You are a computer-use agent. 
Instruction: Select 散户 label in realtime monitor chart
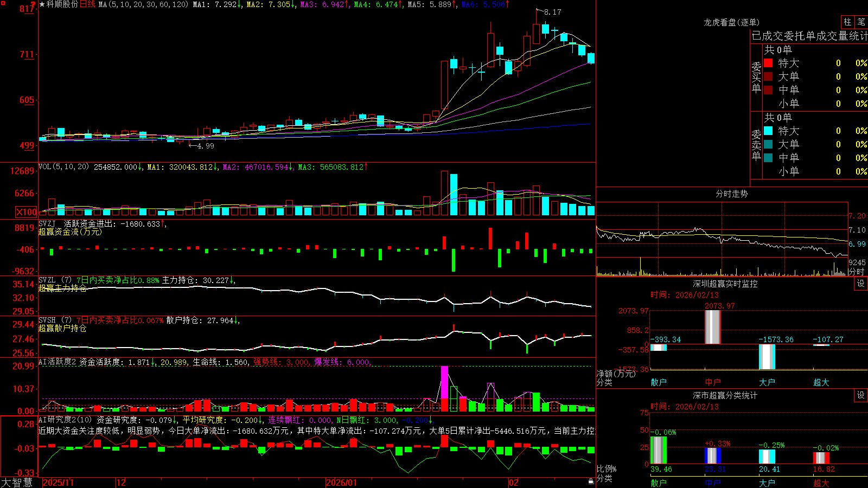(659, 382)
